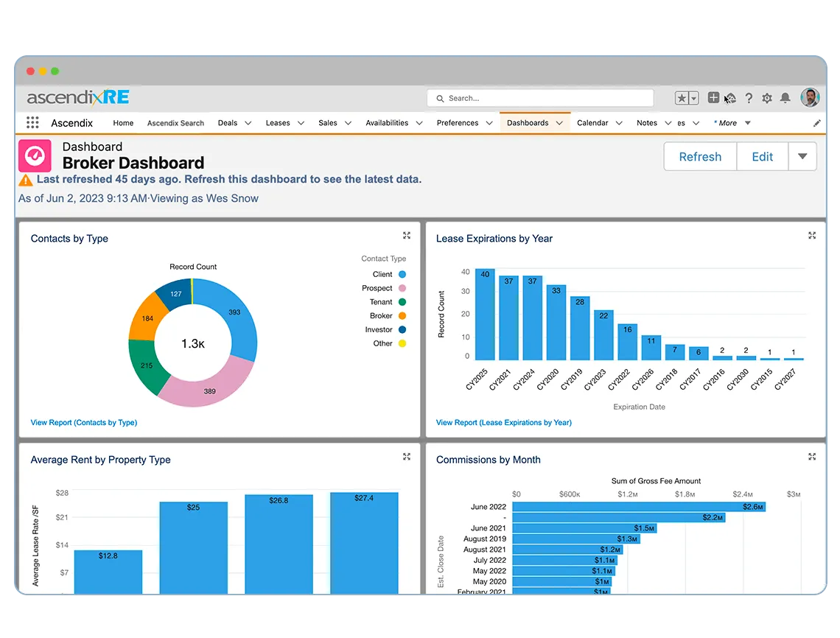
Task: Expand the Leases tab chevron
Action: click(x=301, y=123)
